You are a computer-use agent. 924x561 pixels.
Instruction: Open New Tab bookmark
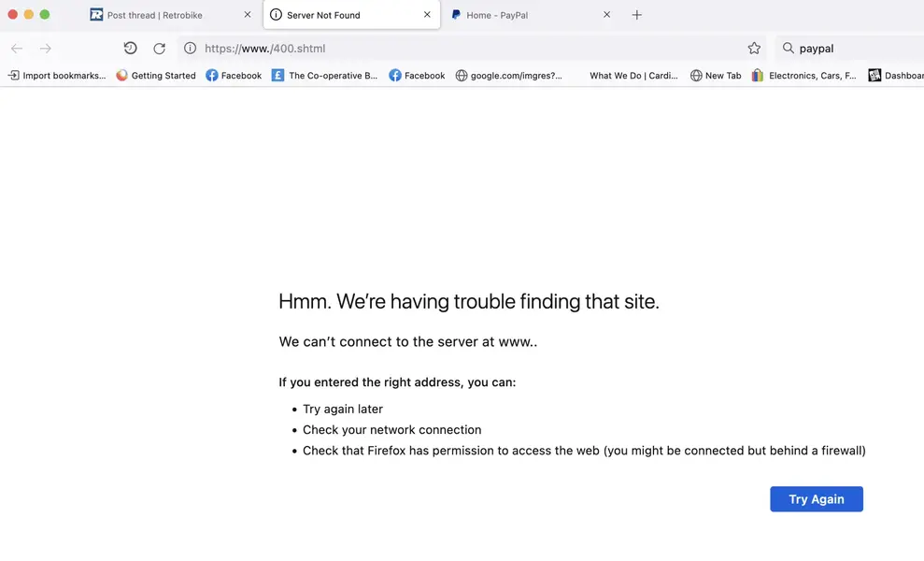point(716,76)
